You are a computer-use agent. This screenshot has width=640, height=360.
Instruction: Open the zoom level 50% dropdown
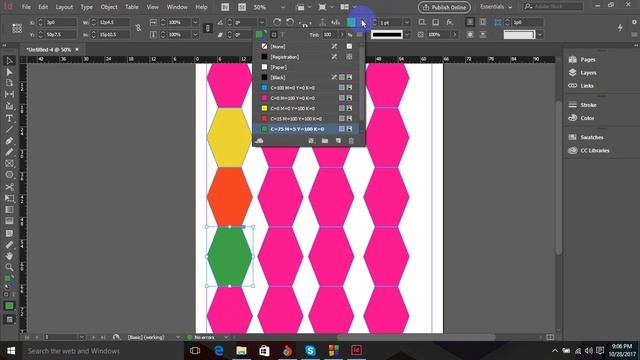[283, 7]
